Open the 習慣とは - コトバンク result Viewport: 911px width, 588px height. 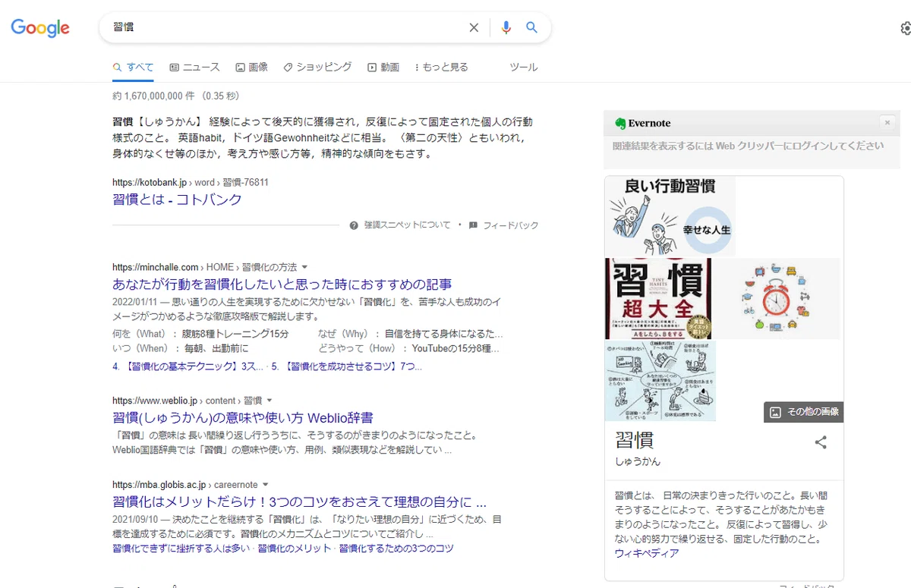(177, 200)
